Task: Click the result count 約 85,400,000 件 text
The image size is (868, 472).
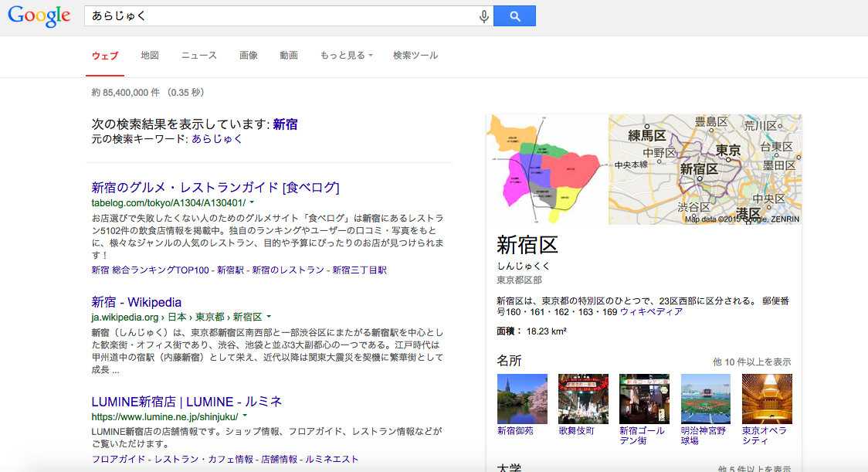Action: [x=126, y=93]
